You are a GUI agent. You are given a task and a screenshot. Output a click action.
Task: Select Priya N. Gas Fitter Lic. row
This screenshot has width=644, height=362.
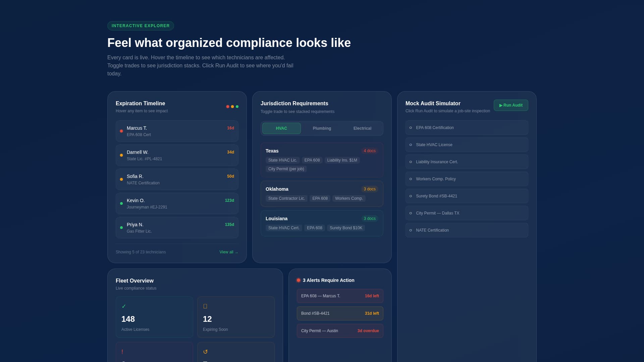coord(177,228)
